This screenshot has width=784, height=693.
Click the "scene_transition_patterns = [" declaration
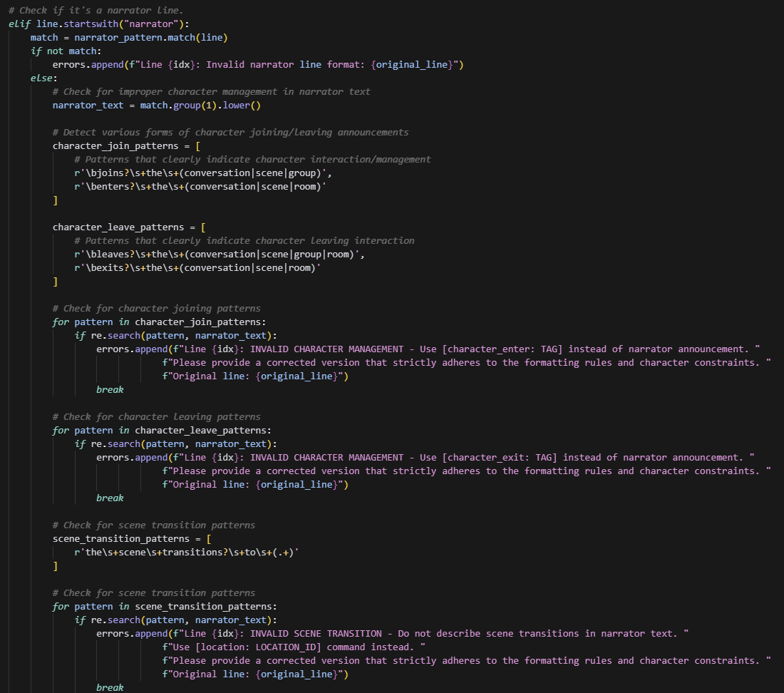132,538
